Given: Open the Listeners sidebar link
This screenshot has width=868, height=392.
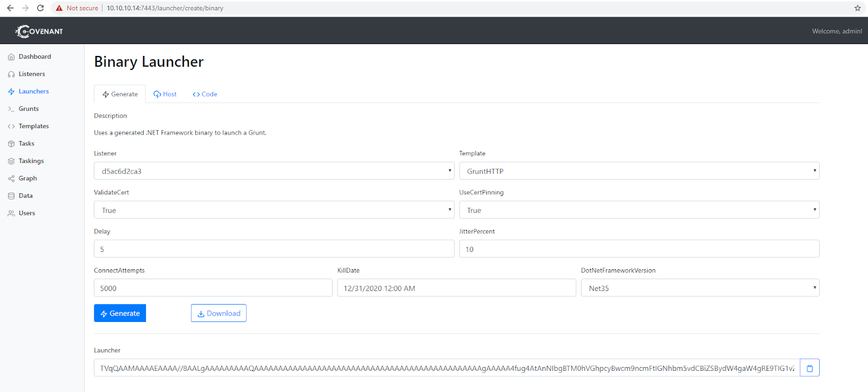Looking at the screenshot, I should tap(32, 74).
